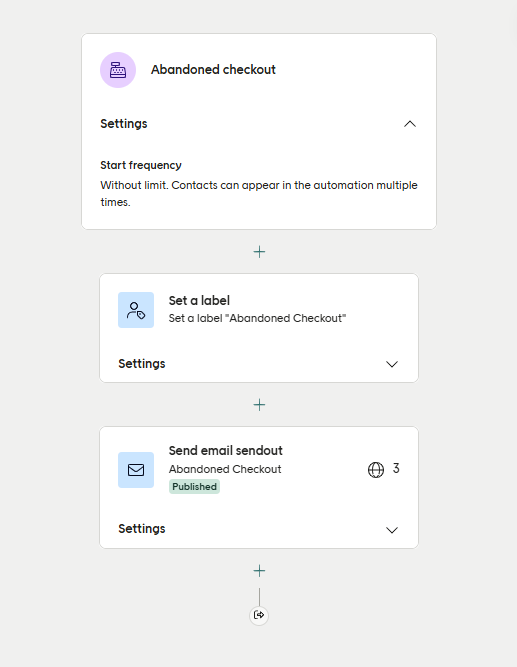Viewport: 517px width, 667px height.
Task: Add a step after Send email sendout
Action: click(259, 570)
